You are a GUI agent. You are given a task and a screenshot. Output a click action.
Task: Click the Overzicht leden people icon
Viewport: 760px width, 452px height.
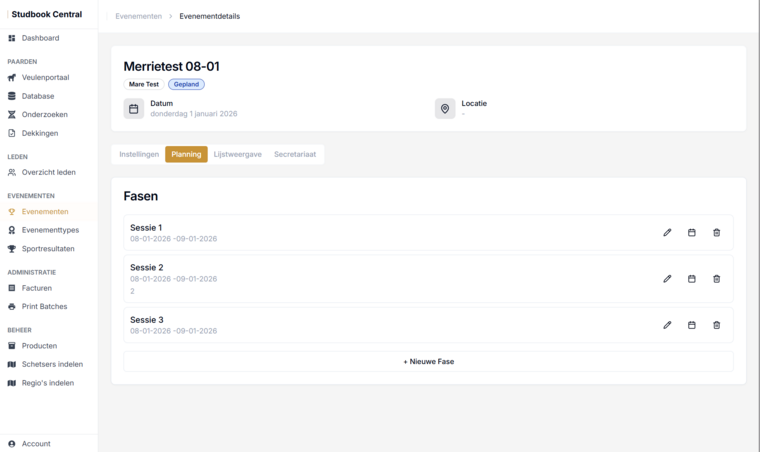point(12,172)
